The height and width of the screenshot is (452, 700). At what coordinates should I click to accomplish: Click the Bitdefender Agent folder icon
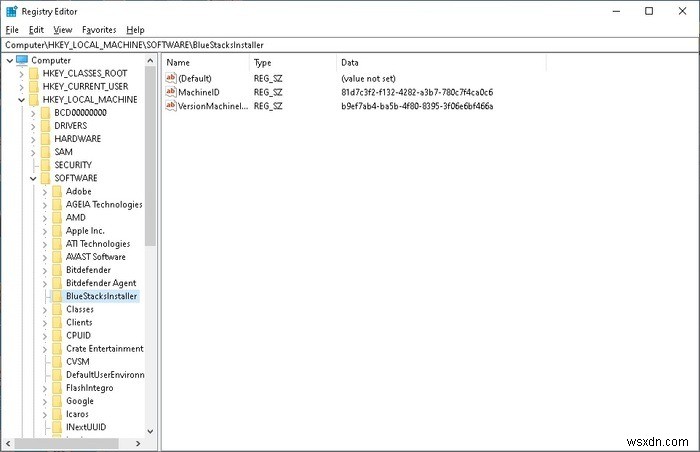[x=57, y=283]
